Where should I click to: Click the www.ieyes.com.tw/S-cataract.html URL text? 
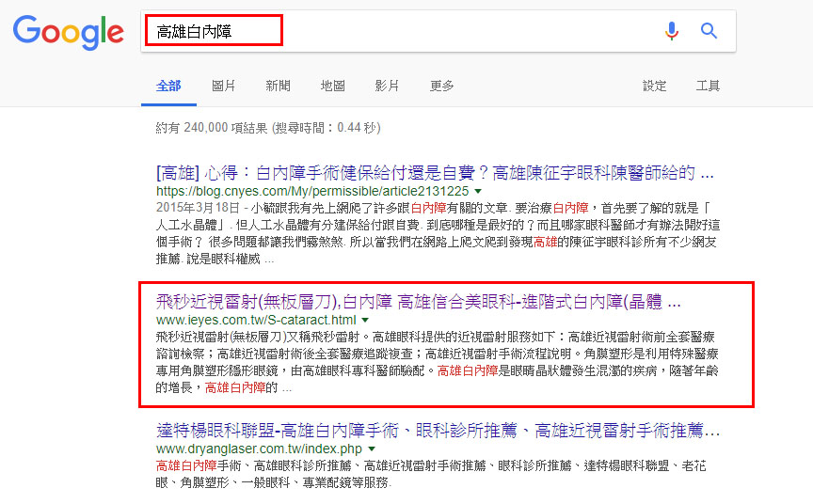(256, 320)
